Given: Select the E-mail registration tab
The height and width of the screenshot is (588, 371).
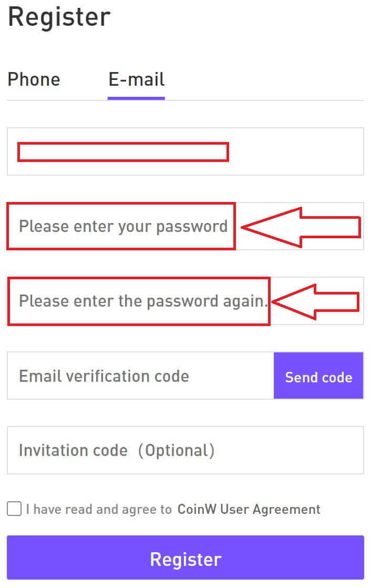Looking at the screenshot, I should pos(137,79).
